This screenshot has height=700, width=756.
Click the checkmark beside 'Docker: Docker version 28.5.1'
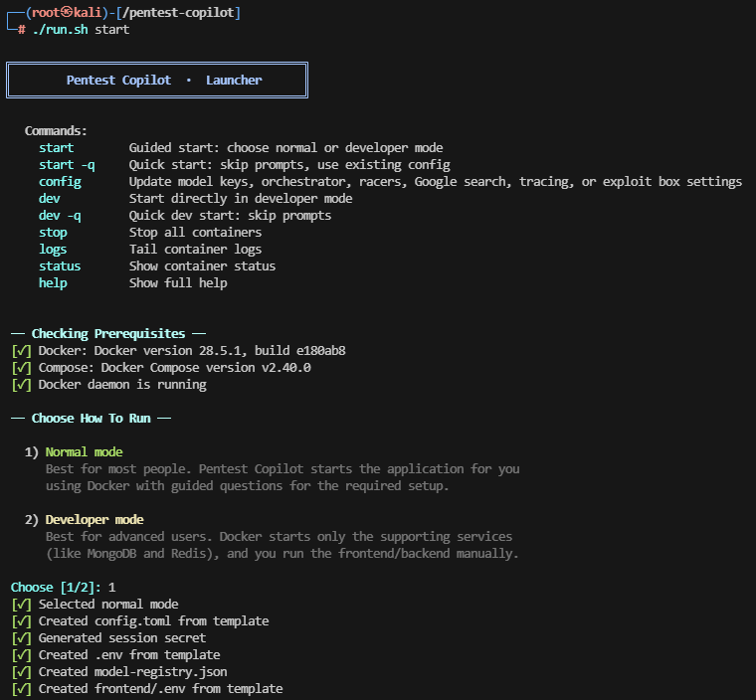[x=21, y=351]
